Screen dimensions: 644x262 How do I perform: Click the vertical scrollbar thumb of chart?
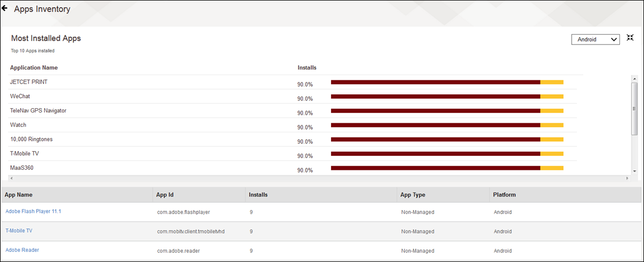pos(634,109)
